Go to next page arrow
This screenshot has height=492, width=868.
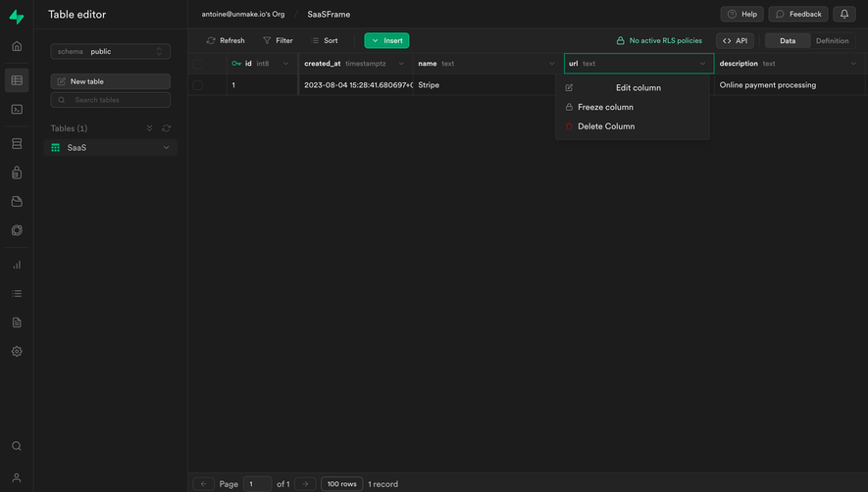[305, 484]
